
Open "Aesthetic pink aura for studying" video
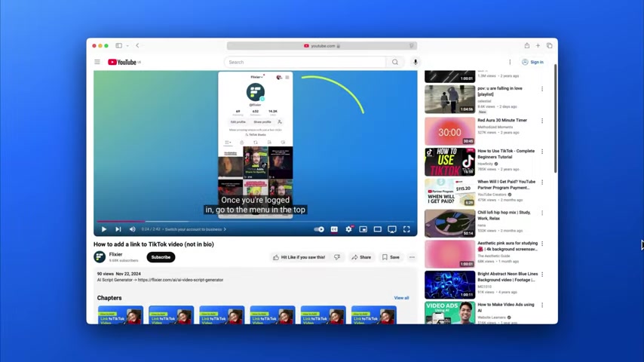[508, 246]
